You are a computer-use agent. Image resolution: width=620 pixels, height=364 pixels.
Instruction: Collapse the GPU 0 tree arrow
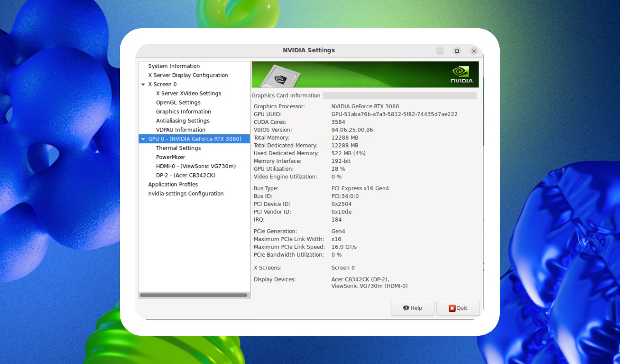pyautogui.click(x=143, y=139)
